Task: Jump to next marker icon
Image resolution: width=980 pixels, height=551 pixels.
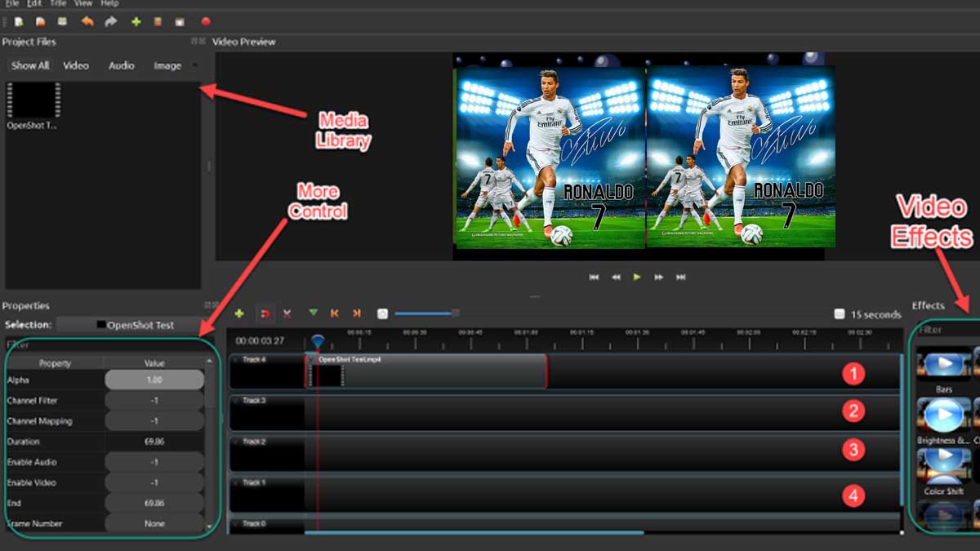Action: coord(357,313)
